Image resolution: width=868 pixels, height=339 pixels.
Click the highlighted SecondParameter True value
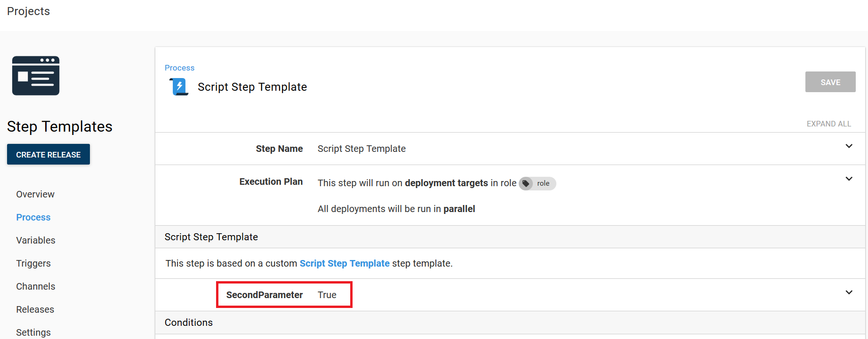327,294
